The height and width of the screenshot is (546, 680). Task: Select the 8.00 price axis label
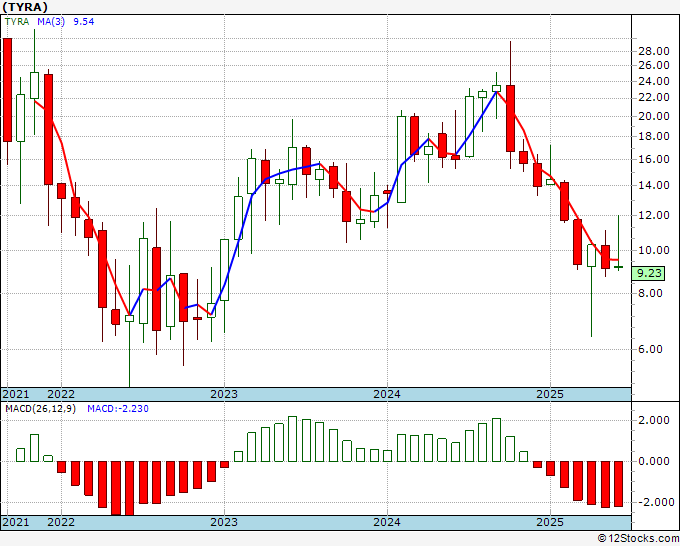coord(651,294)
